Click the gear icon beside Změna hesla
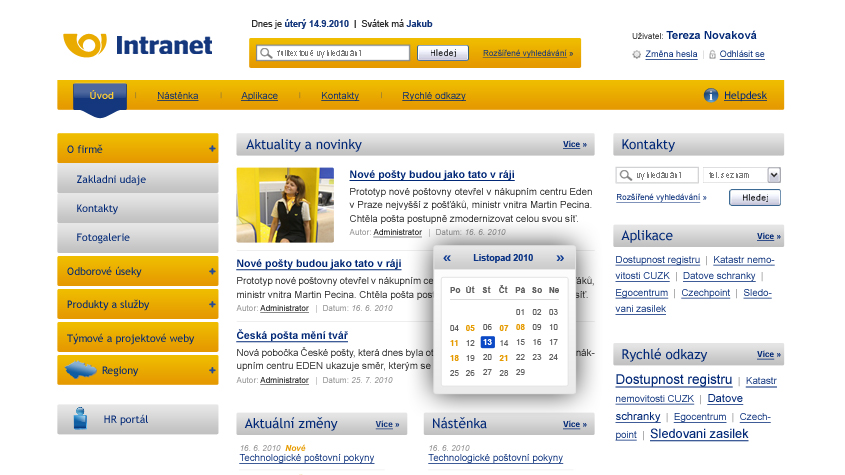This screenshot has height=475, width=845. 636,54
